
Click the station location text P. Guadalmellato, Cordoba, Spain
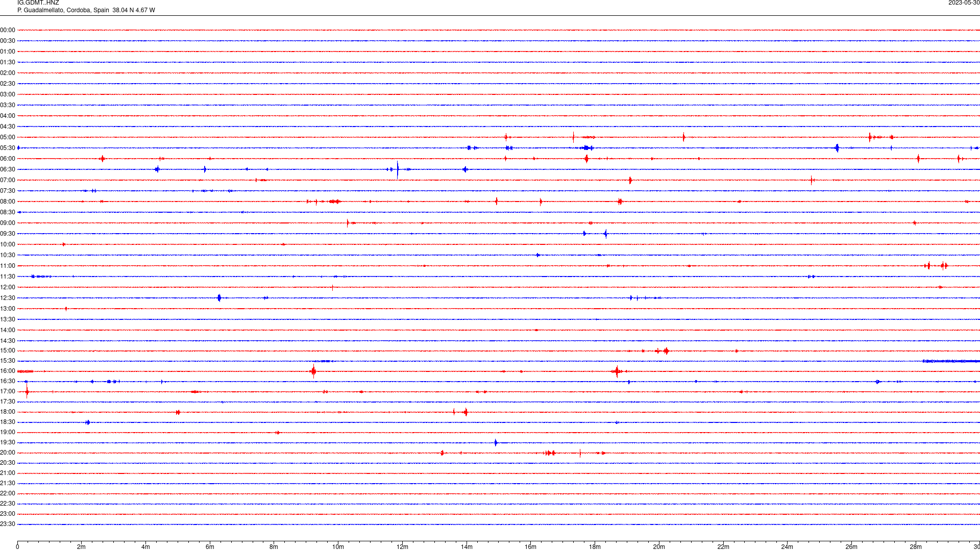point(63,10)
